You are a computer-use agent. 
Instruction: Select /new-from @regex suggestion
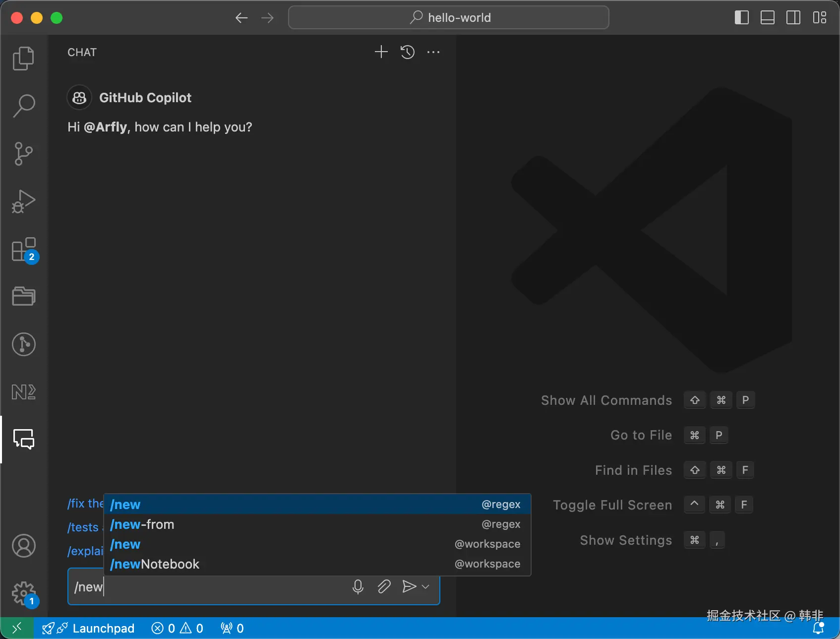click(317, 524)
